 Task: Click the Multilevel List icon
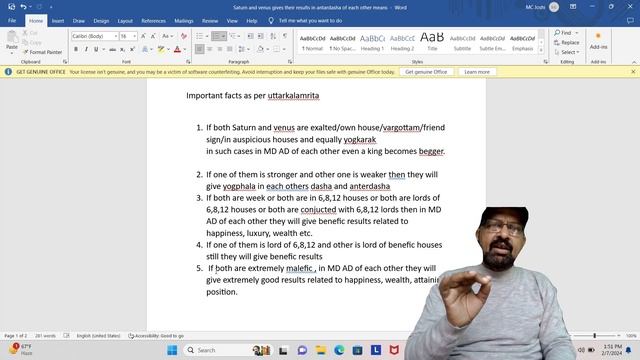pyautogui.click(x=233, y=36)
